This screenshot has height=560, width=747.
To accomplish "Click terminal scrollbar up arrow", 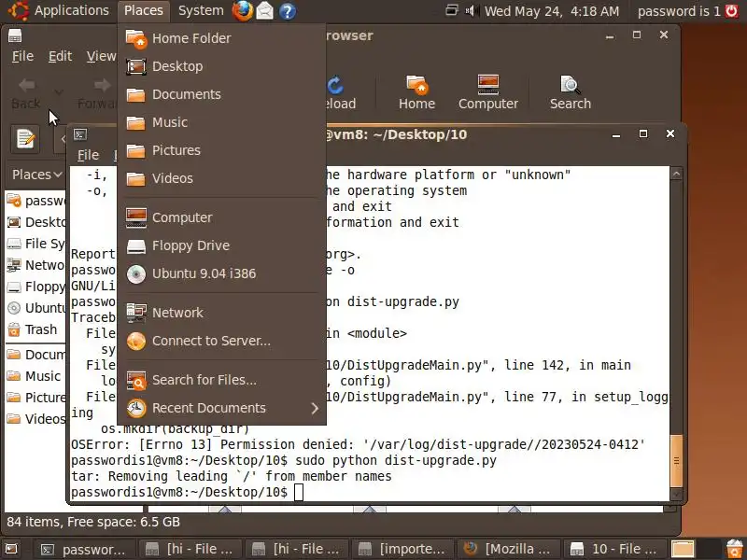I will [676, 174].
